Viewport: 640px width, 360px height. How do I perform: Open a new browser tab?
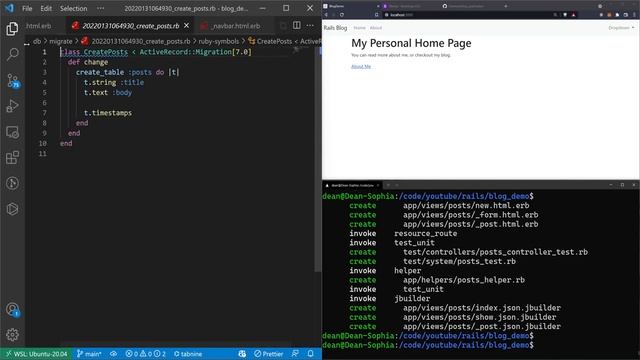[x=506, y=6]
